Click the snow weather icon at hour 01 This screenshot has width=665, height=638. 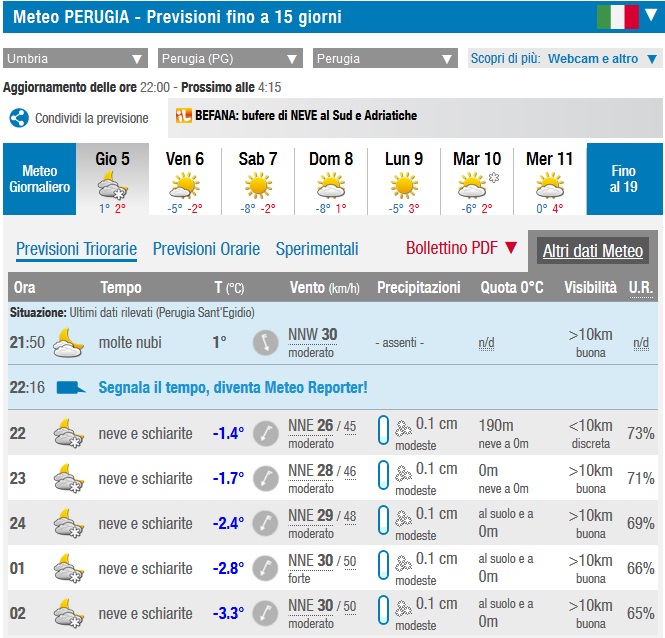68,568
